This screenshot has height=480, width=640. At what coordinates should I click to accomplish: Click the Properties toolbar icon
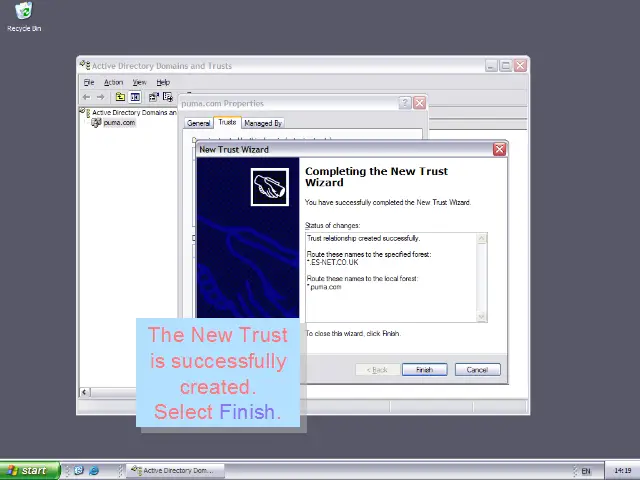[x=153, y=97]
